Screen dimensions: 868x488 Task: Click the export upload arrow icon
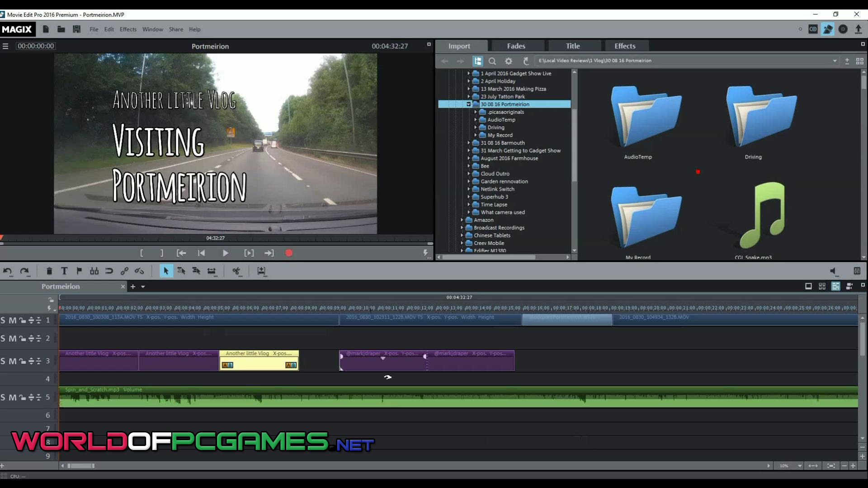pos(858,29)
